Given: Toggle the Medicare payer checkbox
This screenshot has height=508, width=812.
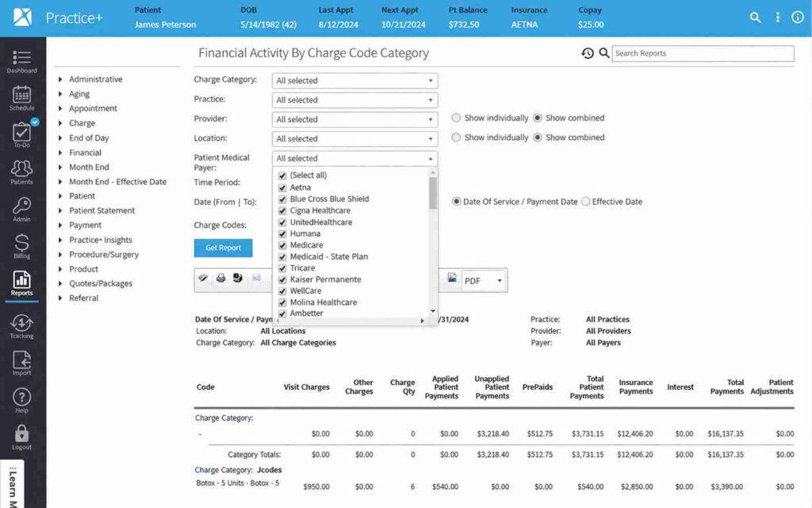Looking at the screenshot, I should 282,245.
